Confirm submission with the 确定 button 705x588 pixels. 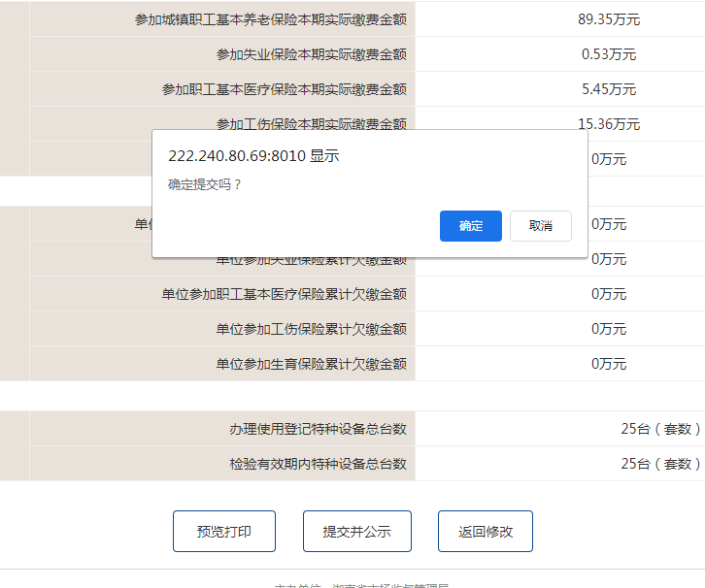pos(470,226)
